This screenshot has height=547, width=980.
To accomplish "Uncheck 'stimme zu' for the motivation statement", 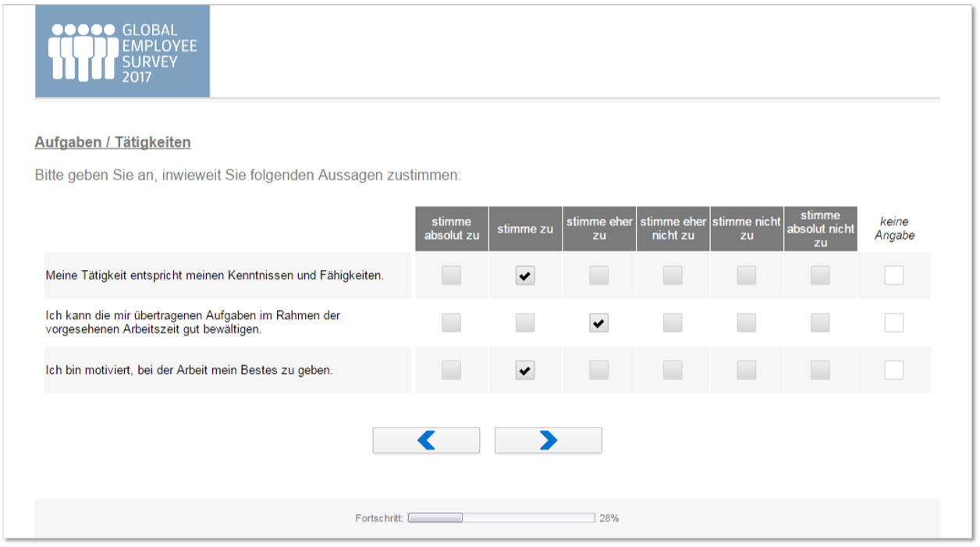I will 525,371.
